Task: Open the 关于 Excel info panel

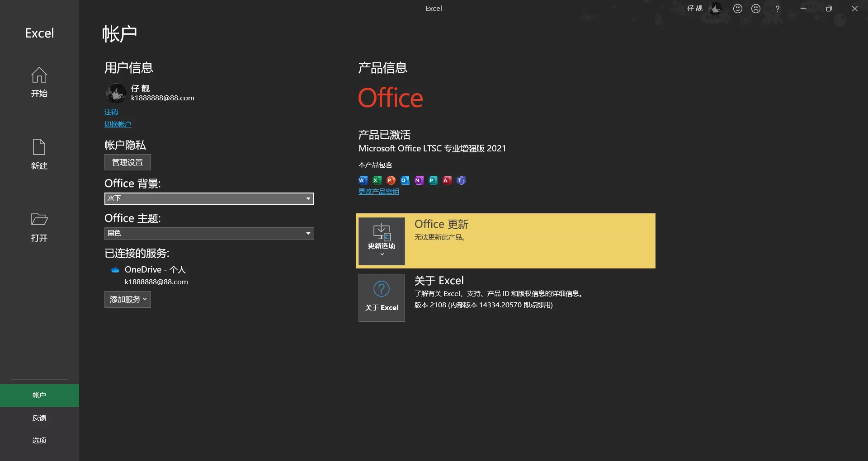Action: pos(381,297)
